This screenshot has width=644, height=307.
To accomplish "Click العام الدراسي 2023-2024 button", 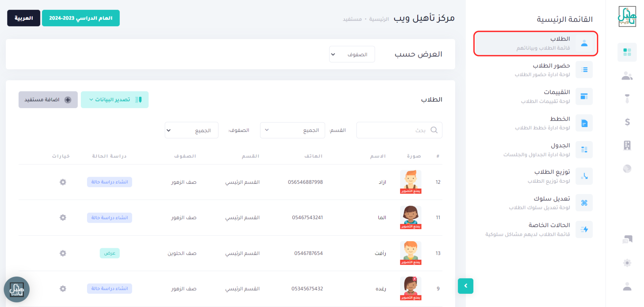I will (81, 18).
